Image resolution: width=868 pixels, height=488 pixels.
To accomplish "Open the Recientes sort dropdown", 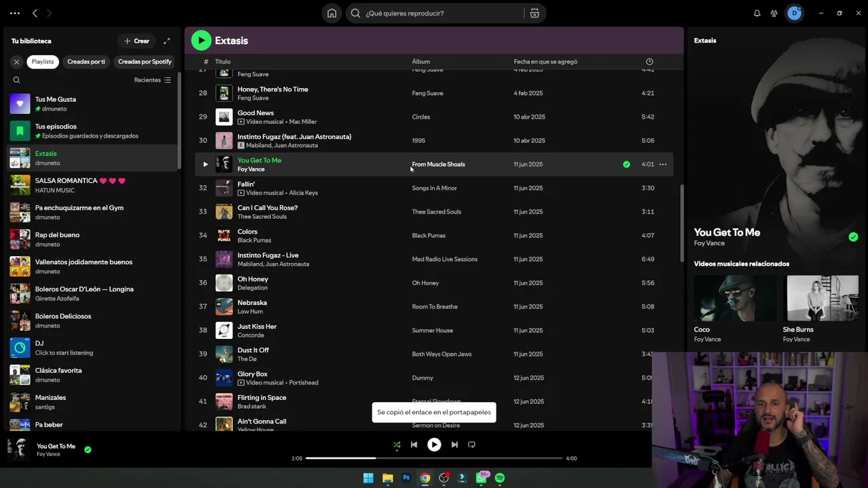I will 153,80.
